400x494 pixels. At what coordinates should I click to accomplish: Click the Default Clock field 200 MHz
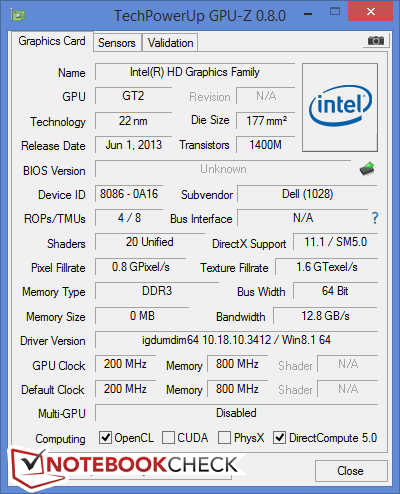click(126, 389)
